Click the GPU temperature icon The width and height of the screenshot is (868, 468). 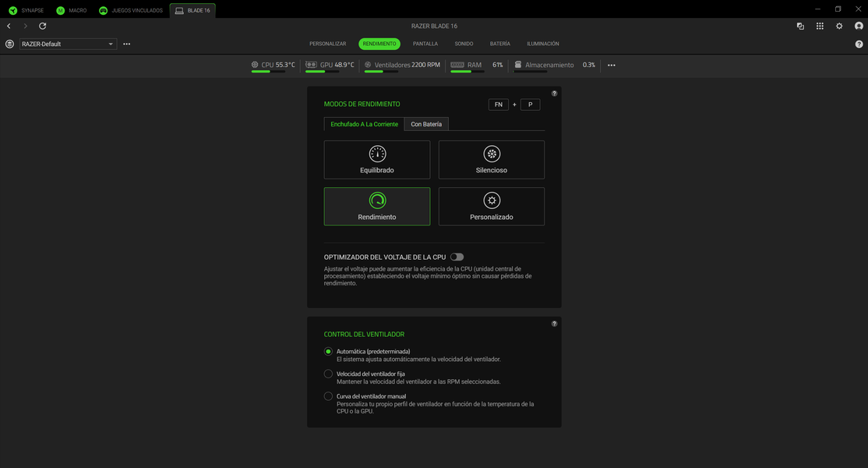(x=311, y=65)
